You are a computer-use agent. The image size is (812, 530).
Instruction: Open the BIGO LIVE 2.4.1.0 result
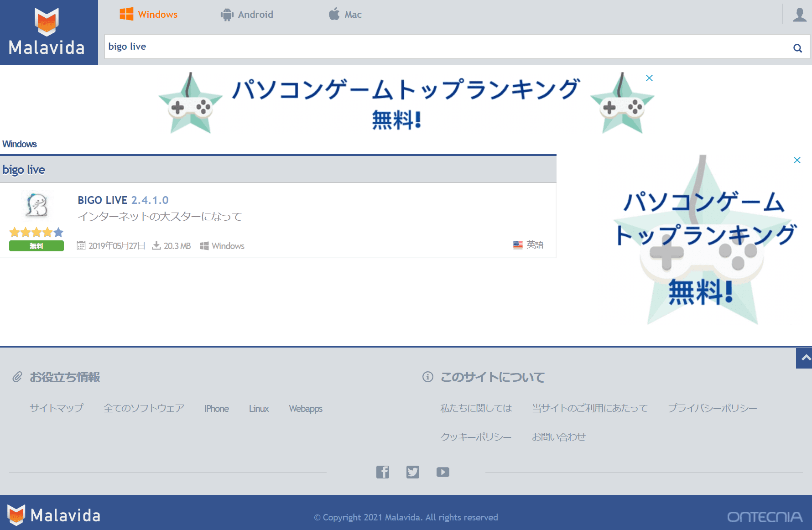coord(123,200)
